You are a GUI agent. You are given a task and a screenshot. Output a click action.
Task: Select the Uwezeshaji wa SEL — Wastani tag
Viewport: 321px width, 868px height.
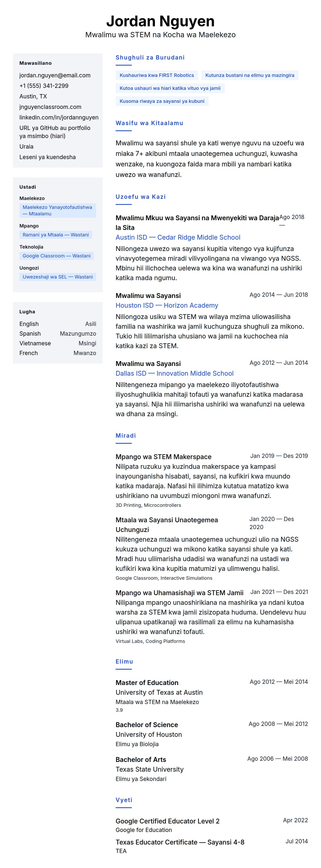click(58, 277)
